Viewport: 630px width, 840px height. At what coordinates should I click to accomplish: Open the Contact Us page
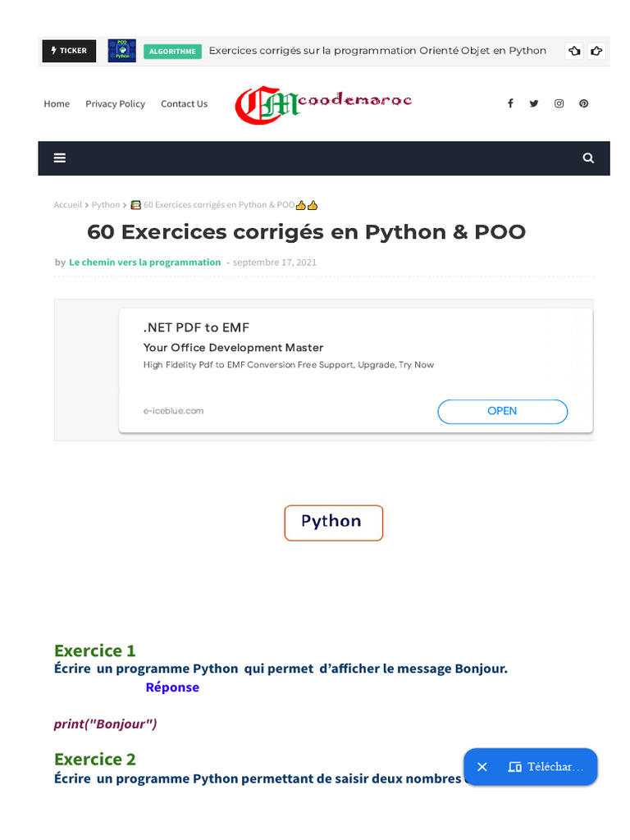(x=184, y=104)
